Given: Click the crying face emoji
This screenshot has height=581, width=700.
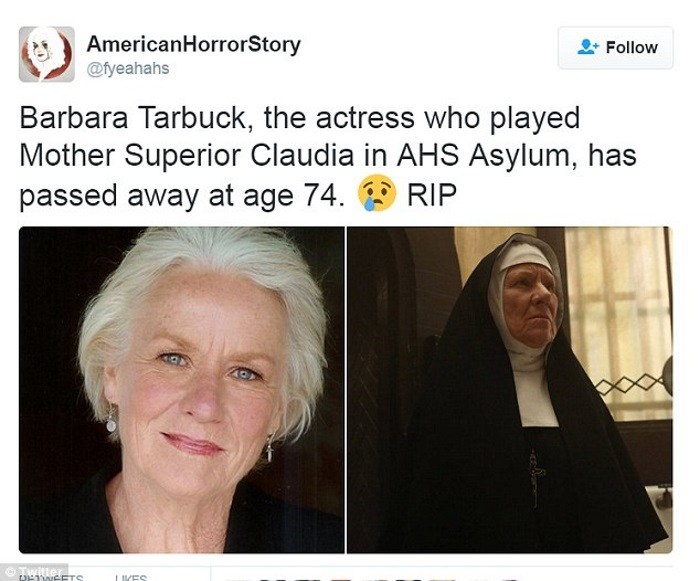Looking at the screenshot, I should click(x=377, y=193).
